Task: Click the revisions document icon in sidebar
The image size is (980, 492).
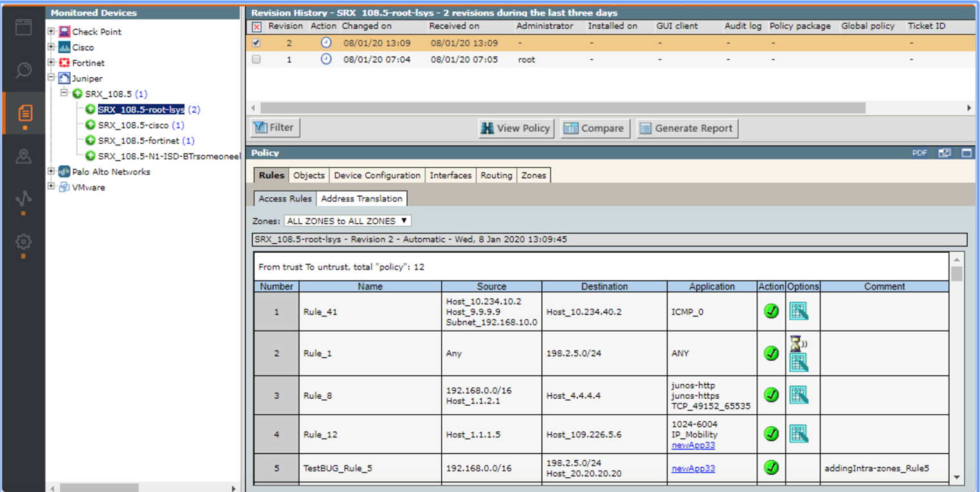Action: 23,113
